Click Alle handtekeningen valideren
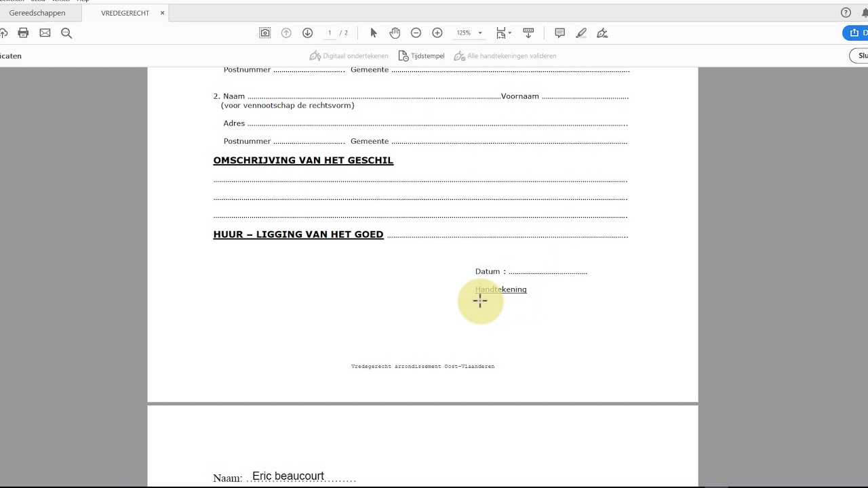 [505, 56]
